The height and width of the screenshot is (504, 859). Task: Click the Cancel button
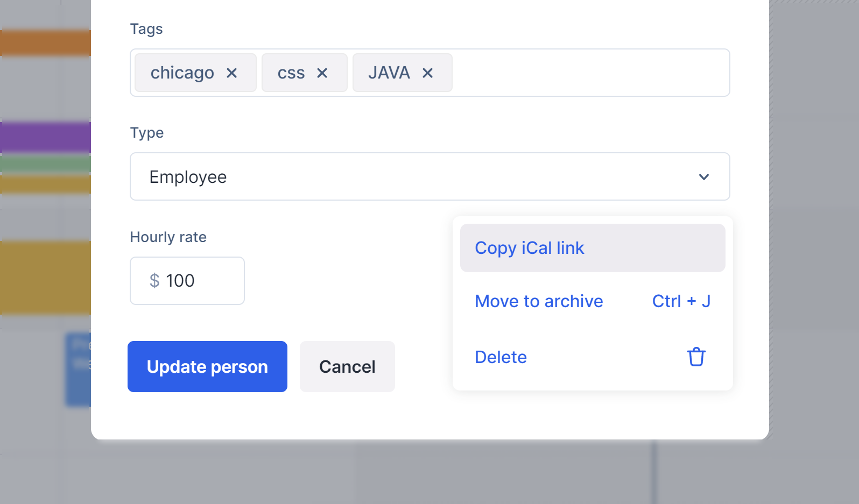pyautogui.click(x=347, y=366)
